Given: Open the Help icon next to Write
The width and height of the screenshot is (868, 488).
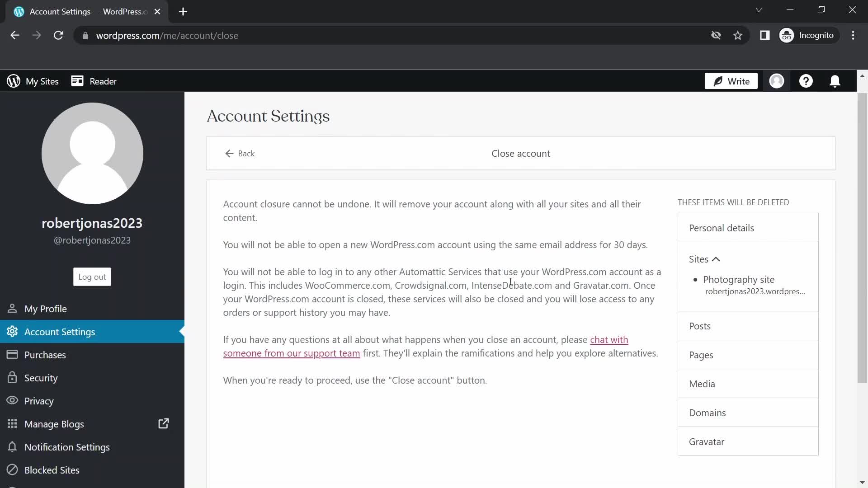Looking at the screenshot, I should pyautogui.click(x=806, y=81).
